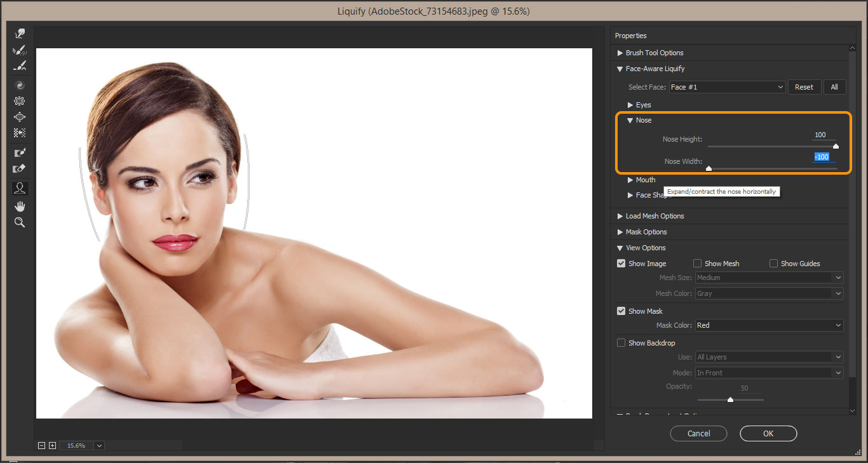Viewport: 868px width, 463px height.
Task: Click OK to apply Liquify
Action: pyautogui.click(x=768, y=433)
